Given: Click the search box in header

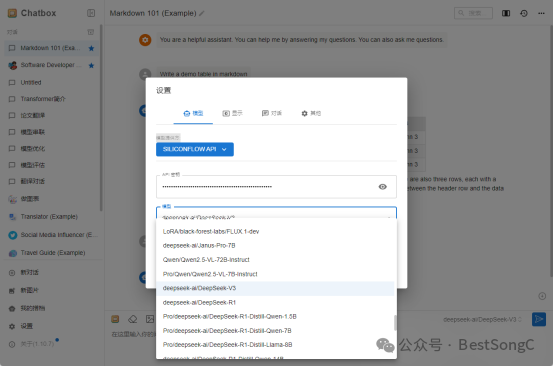Looking at the screenshot, I should (x=473, y=13).
